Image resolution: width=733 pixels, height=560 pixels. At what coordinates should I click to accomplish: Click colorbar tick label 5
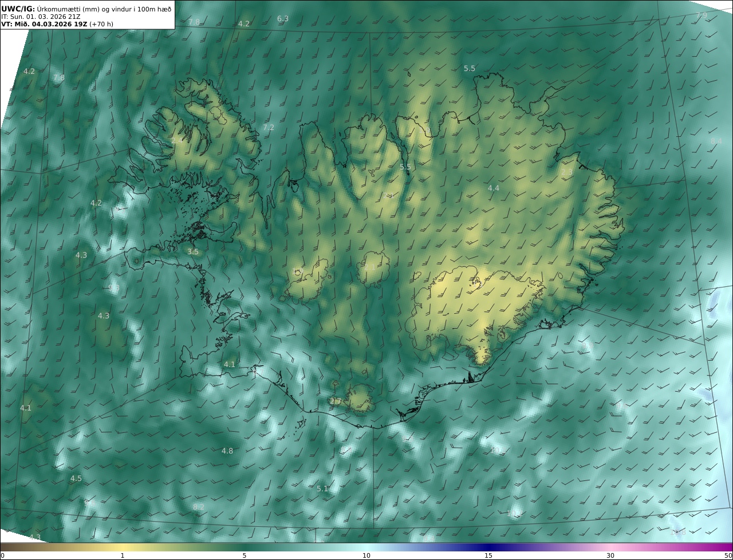pyautogui.click(x=245, y=555)
